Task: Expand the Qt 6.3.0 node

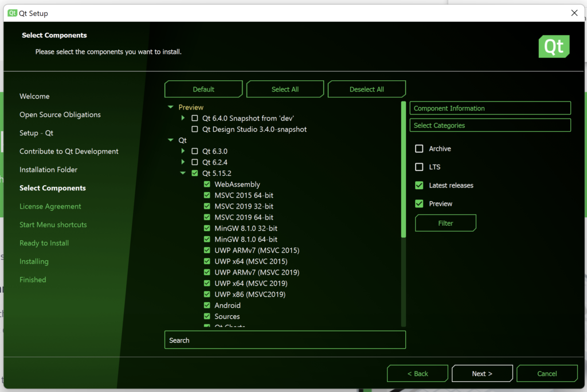Action: (183, 151)
